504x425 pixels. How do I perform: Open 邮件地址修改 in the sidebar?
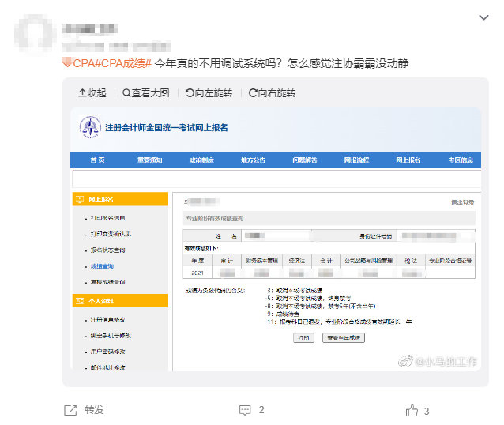pos(108,367)
